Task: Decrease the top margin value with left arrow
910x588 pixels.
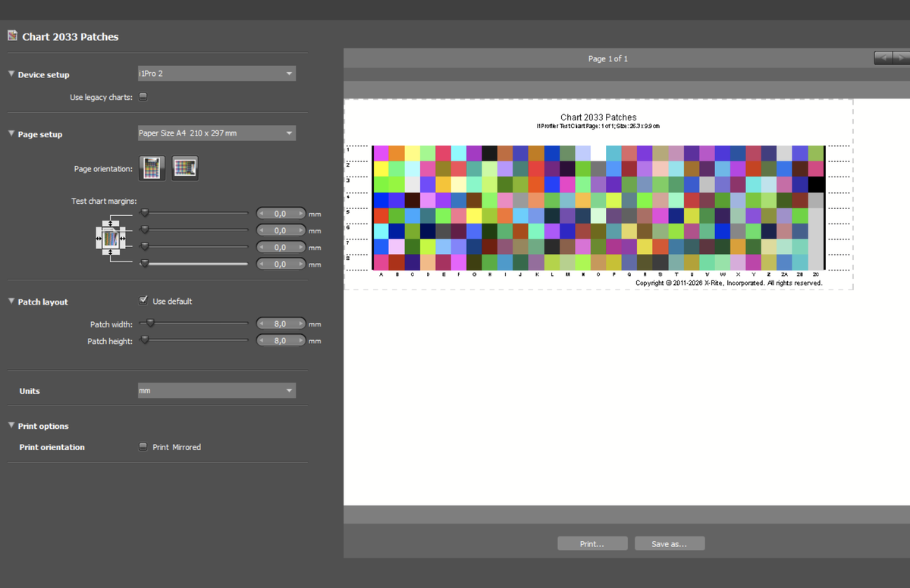Action: pyautogui.click(x=262, y=214)
